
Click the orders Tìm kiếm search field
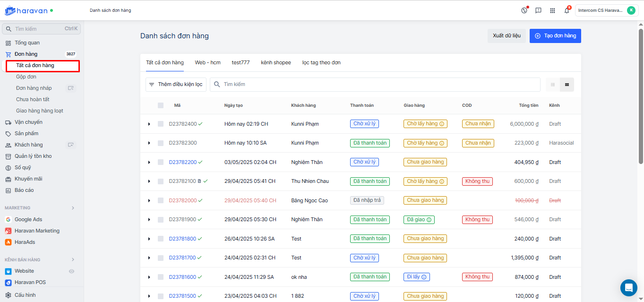click(x=378, y=85)
